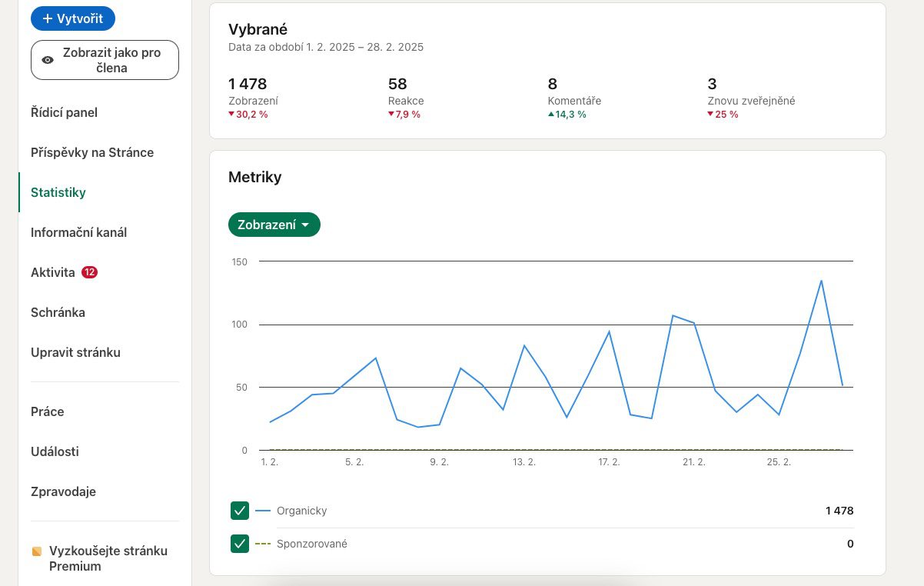Image resolution: width=924 pixels, height=586 pixels.
Task: Click the eye icon for member view
Action: click(48, 60)
